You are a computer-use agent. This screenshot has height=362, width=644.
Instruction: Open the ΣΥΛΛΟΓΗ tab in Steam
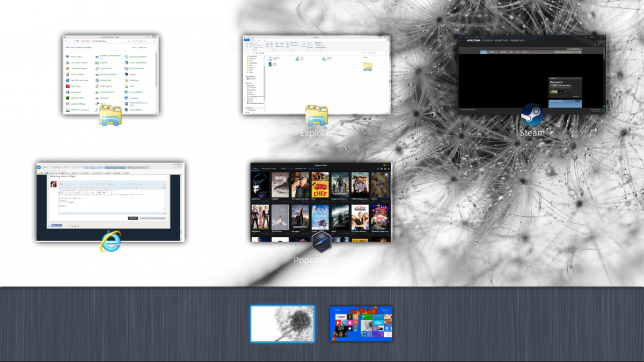click(x=488, y=40)
